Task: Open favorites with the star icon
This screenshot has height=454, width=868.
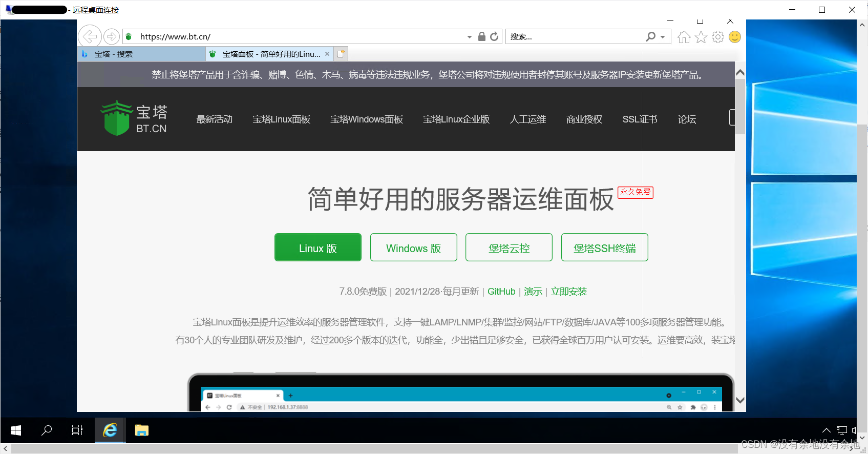Action: tap(701, 37)
